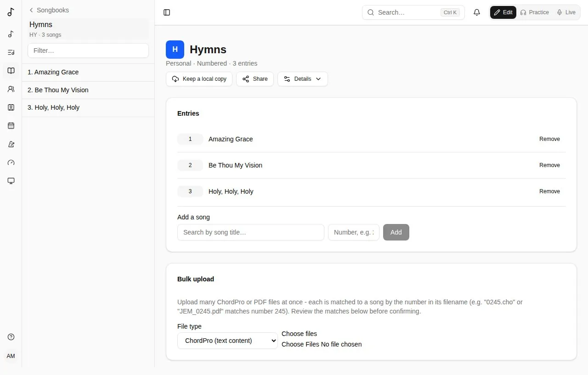Open the AM user avatar menu

click(x=11, y=356)
